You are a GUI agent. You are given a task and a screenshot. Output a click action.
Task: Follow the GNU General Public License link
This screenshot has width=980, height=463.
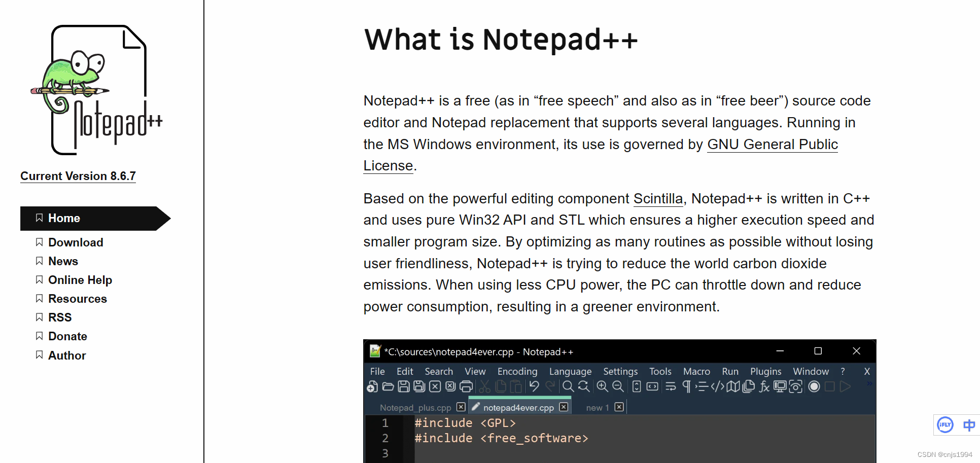point(772,144)
